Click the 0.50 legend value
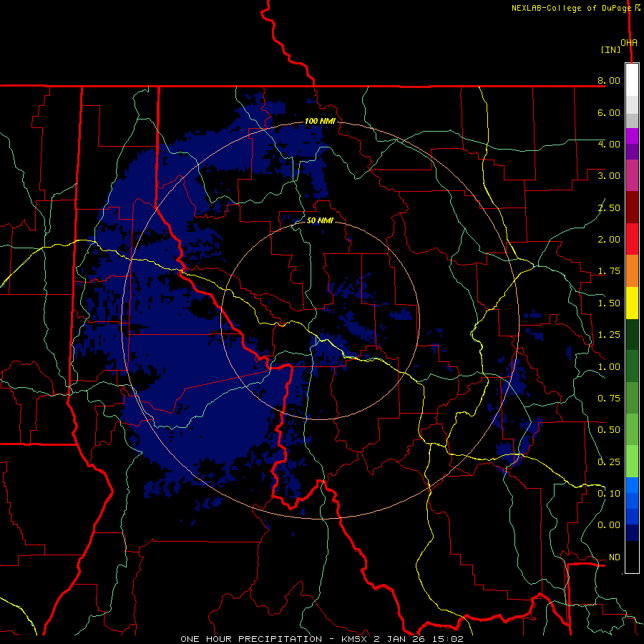 click(609, 430)
